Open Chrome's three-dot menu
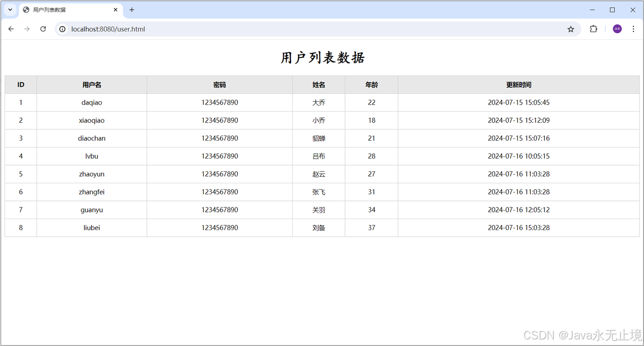The height and width of the screenshot is (346, 644). pyautogui.click(x=633, y=29)
